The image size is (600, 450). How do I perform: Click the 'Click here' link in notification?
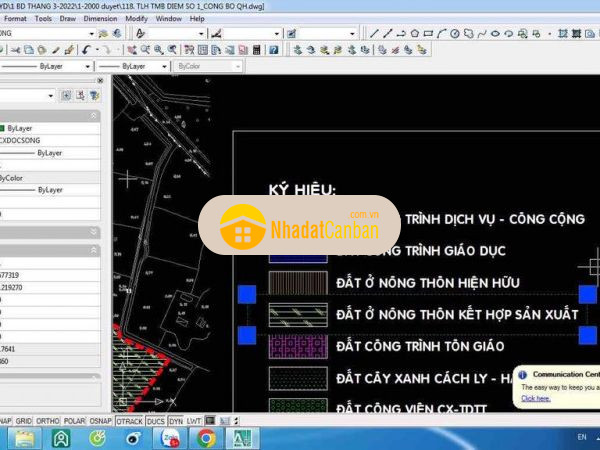pos(536,398)
